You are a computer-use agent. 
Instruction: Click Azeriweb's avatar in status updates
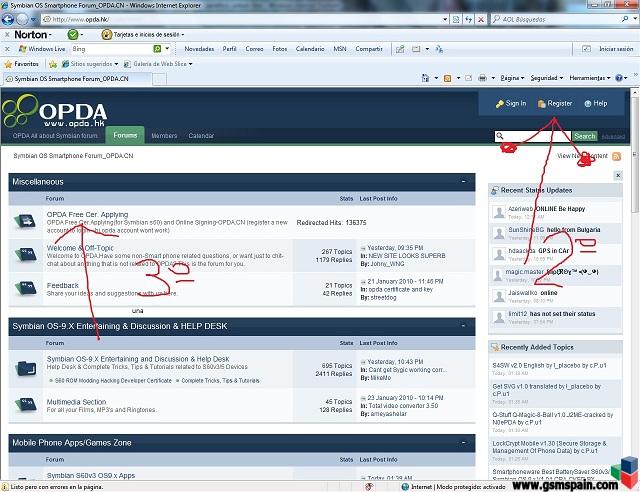[x=499, y=212]
